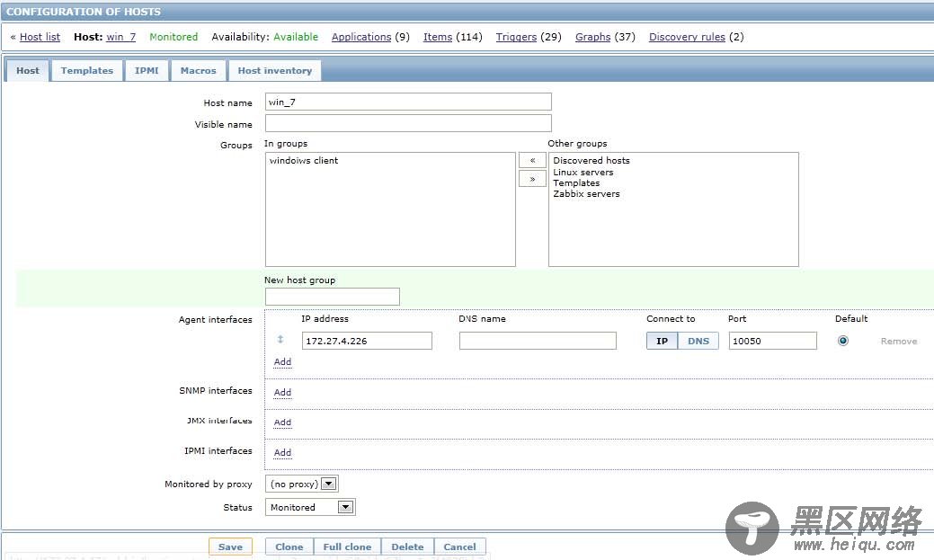Switch to the Templates tab
The image size is (934, 560).
click(87, 70)
